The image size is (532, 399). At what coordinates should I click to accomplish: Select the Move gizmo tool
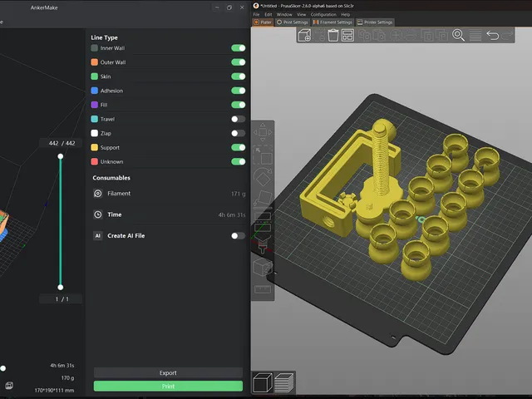coord(263,132)
